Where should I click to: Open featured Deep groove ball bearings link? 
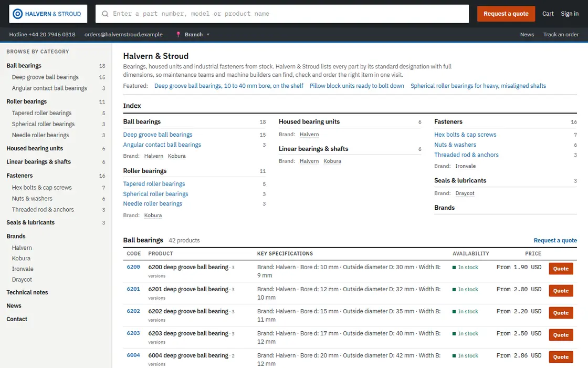pos(229,86)
